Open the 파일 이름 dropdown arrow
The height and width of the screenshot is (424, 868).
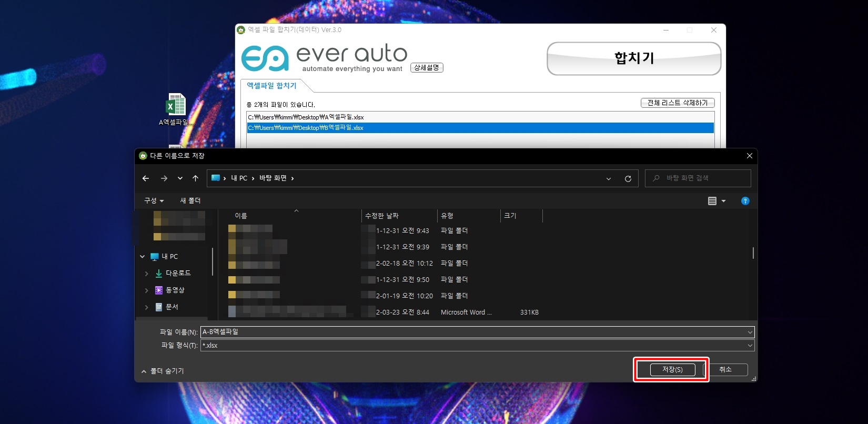pyautogui.click(x=750, y=332)
